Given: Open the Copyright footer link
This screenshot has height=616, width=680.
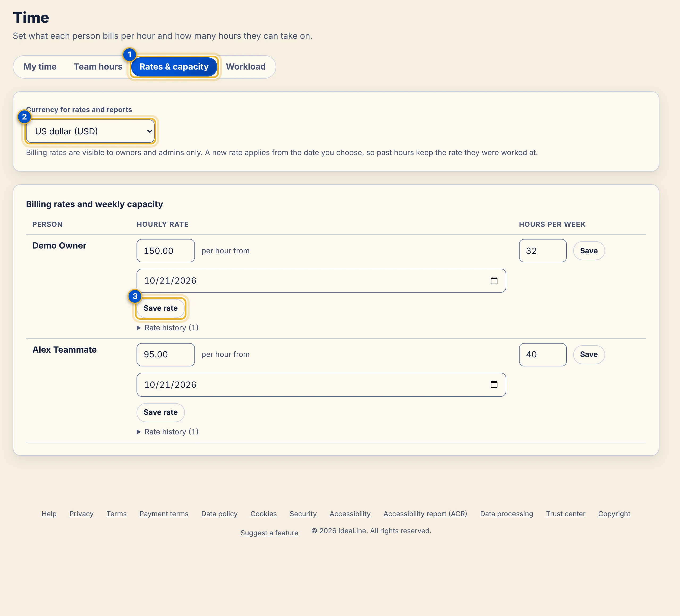Looking at the screenshot, I should [614, 514].
